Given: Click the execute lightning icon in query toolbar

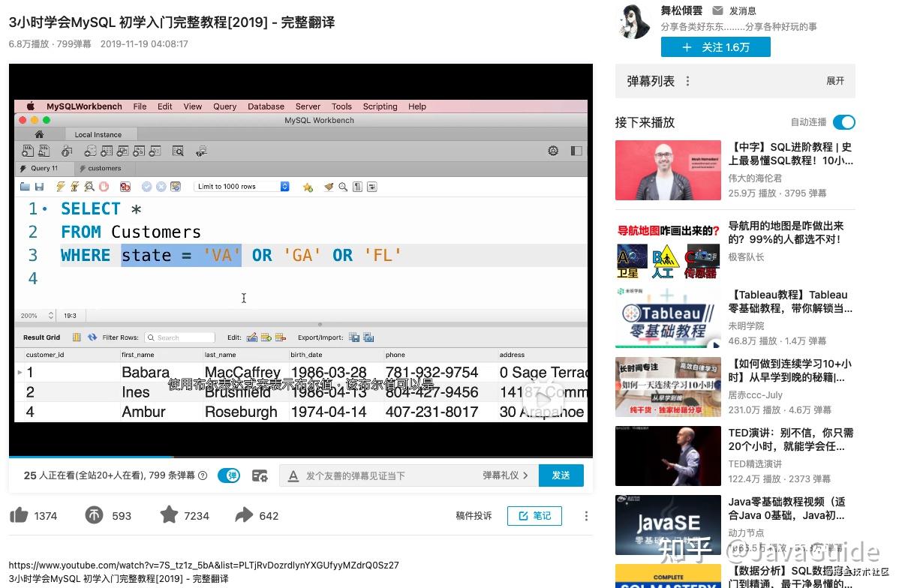Looking at the screenshot, I should (60, 187).
